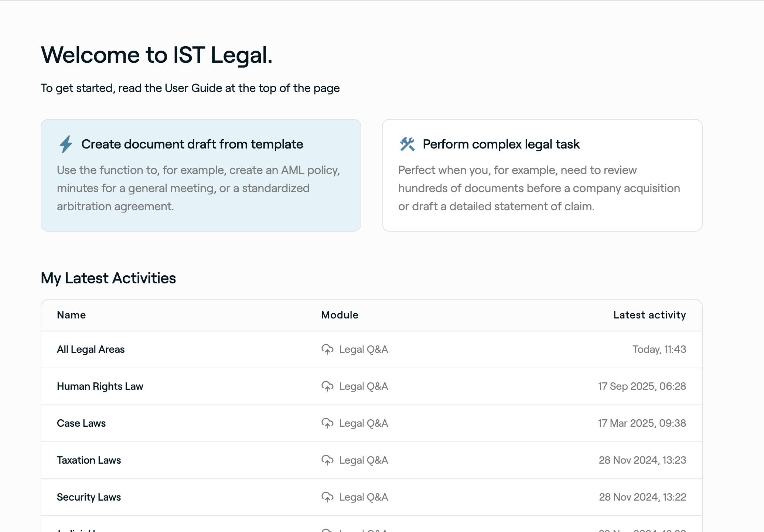Click cloud upload icon in All Legal Areas row
The image size is (764, 532).
click(x=327, y=349)
